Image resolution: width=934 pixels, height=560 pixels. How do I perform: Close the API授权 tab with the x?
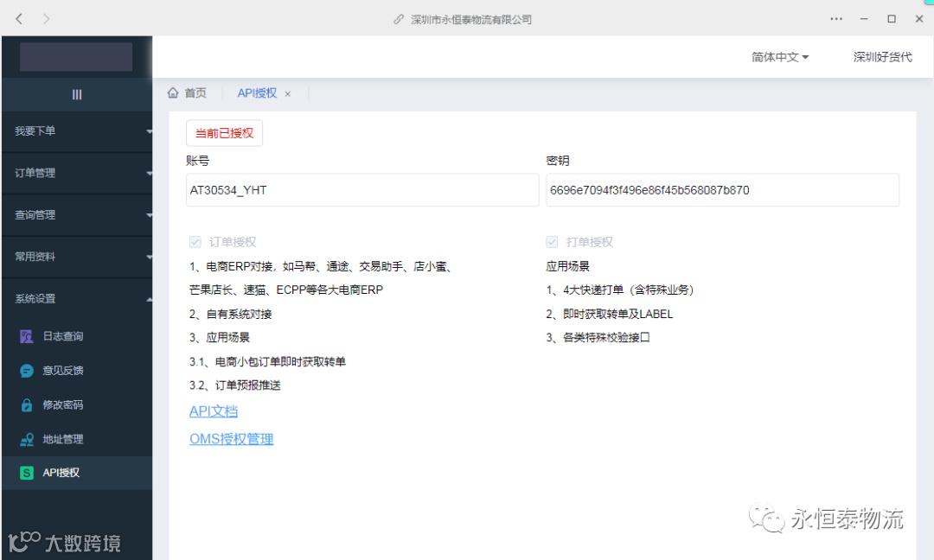click(x=288, y=94)
